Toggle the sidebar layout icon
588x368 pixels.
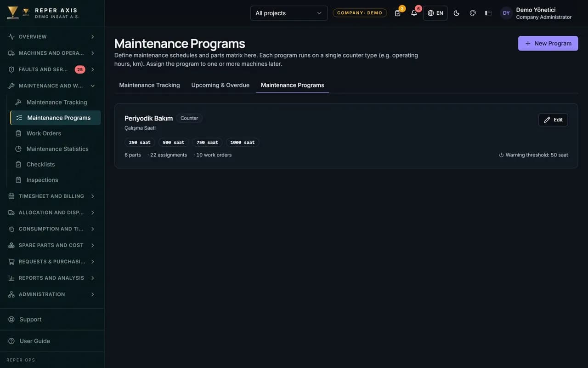pos(488,13)
